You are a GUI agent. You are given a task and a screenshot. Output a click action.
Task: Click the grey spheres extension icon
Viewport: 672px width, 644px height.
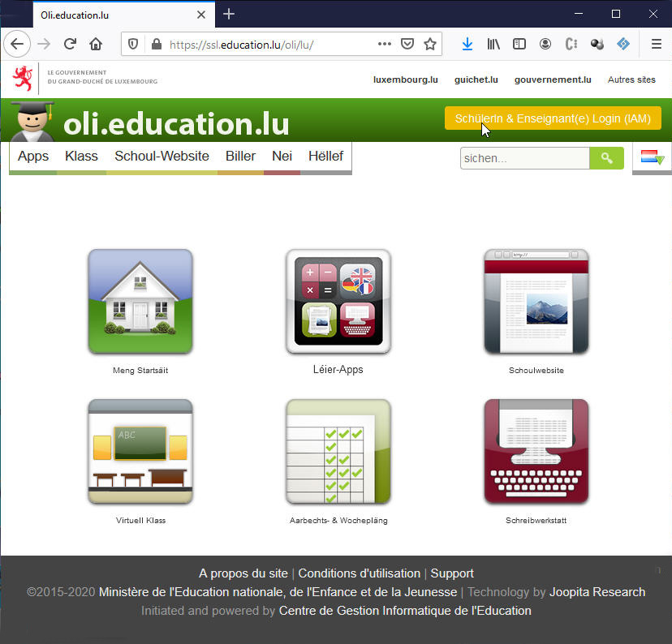(x=597, y=44)
